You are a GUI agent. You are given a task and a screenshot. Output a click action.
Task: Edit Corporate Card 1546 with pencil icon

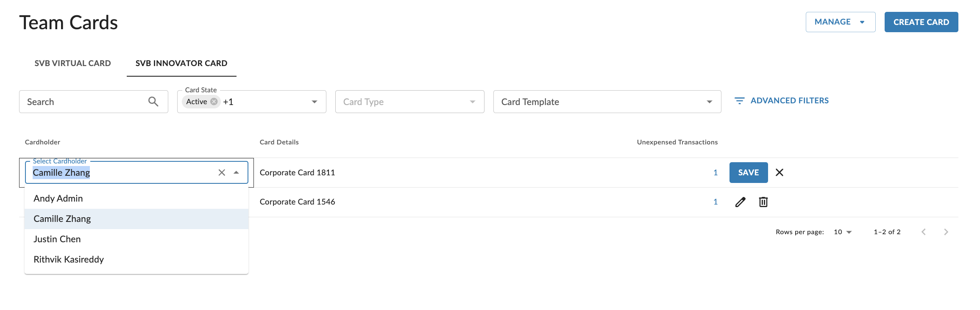[x=740, y=202]
